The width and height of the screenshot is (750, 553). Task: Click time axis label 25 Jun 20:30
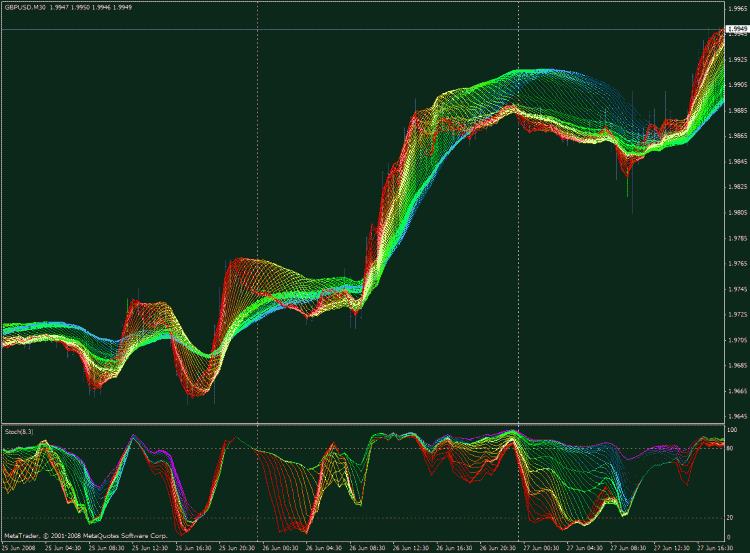point(237,548)
